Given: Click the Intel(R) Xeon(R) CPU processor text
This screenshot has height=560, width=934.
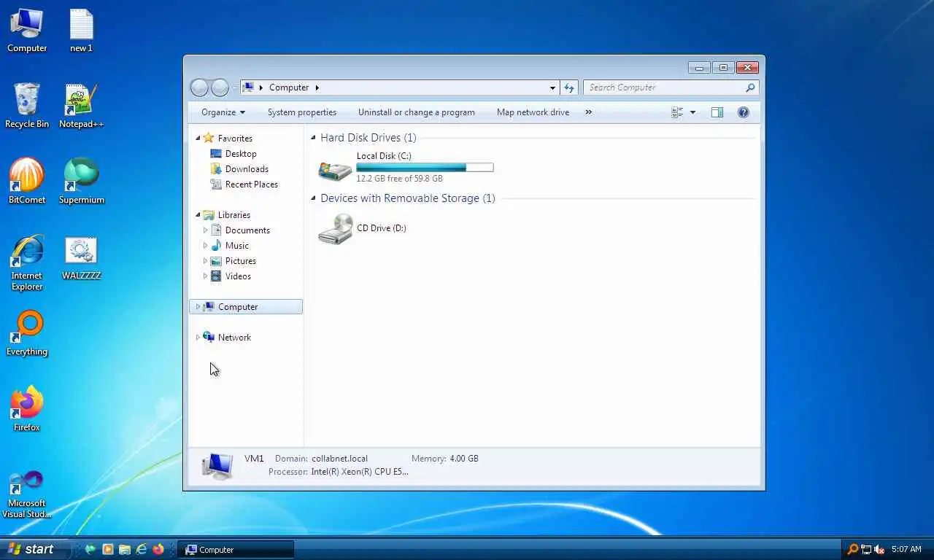Looking at the screenshot, I should point(360,472).
